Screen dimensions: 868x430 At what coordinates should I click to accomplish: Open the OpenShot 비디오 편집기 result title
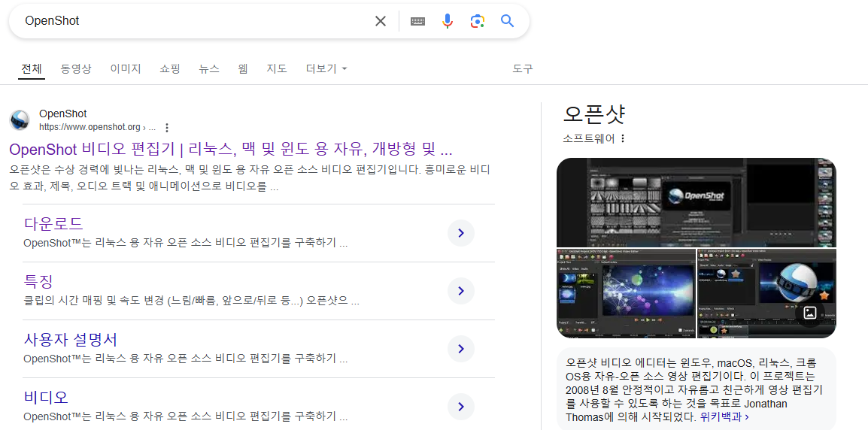[232, 150]
